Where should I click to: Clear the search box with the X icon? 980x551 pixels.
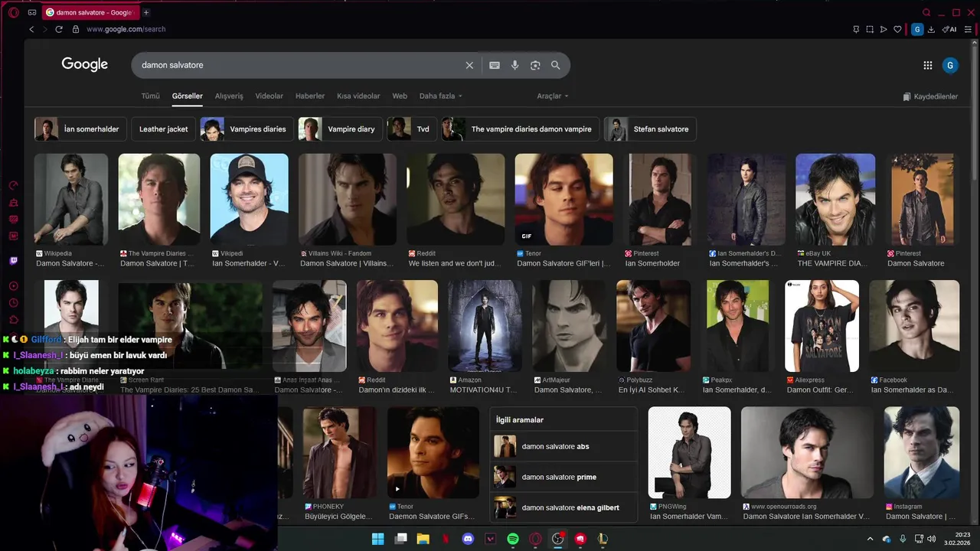(469, 65)
